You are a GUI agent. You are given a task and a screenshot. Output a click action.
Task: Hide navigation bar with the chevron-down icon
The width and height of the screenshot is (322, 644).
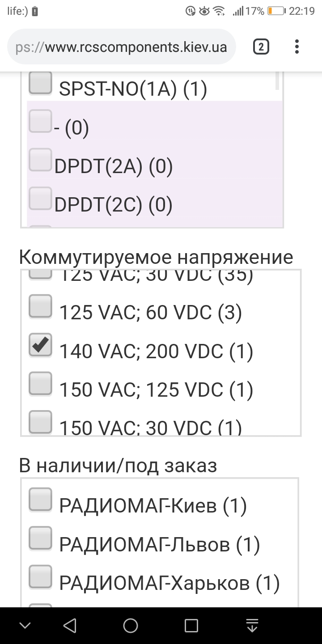coord(25,625)
